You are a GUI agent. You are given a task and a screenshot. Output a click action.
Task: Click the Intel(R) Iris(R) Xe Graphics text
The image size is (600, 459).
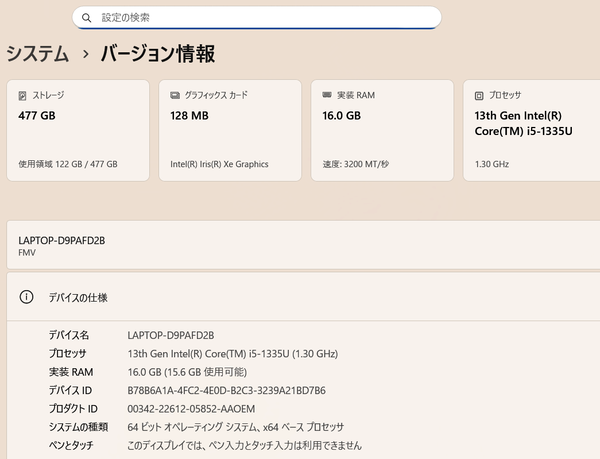219,164
